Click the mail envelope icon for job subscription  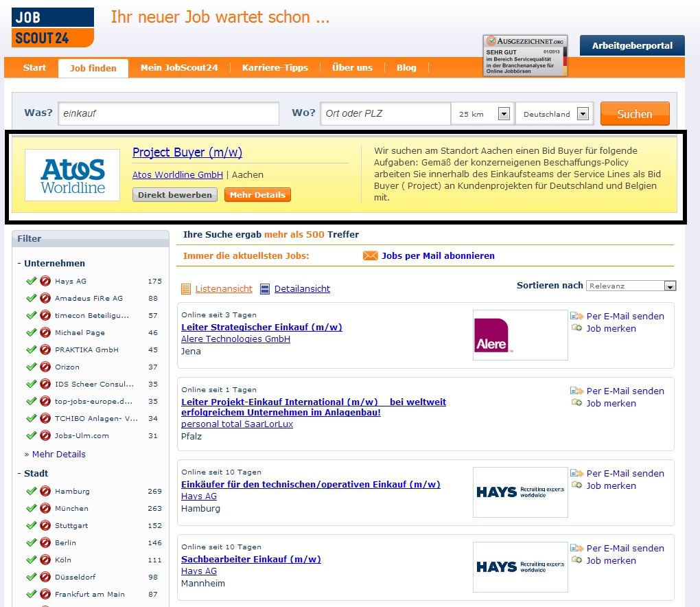click(370, 256)
